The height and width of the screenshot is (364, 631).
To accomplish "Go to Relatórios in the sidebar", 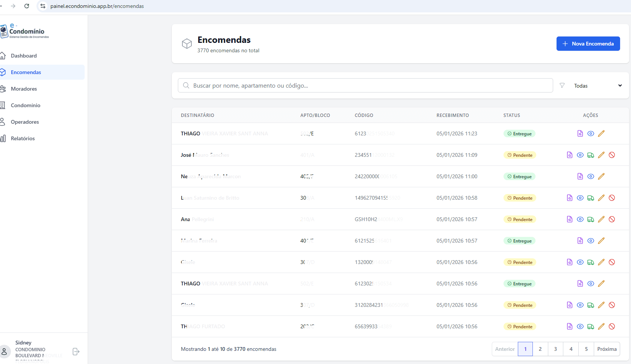I will (23, 138).
